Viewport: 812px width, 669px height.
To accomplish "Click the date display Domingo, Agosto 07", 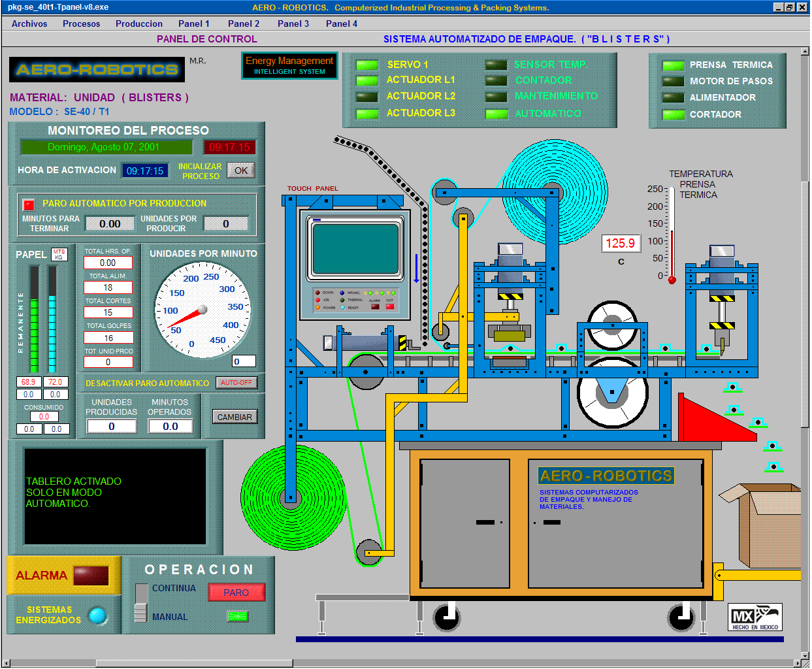I will coord(106,147).
